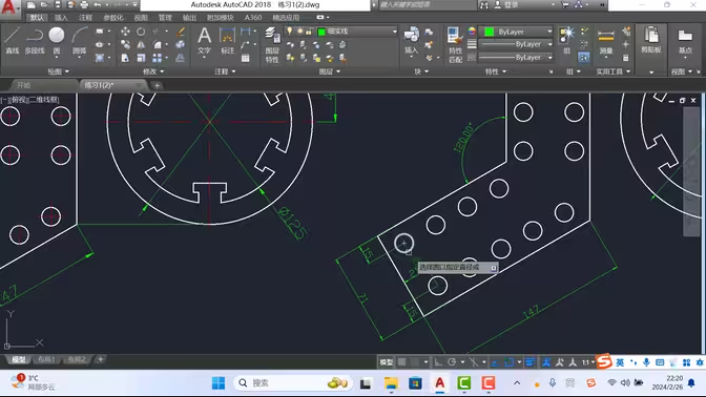Click the Erase tool in Modify panel
706x397 pixels.
[181, 32]
